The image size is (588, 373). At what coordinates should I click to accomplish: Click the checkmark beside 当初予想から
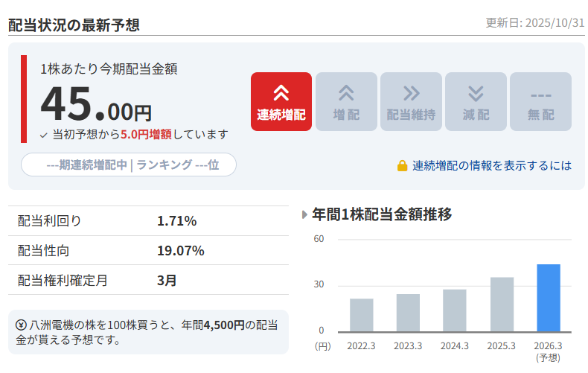click(x=44, y=135)
